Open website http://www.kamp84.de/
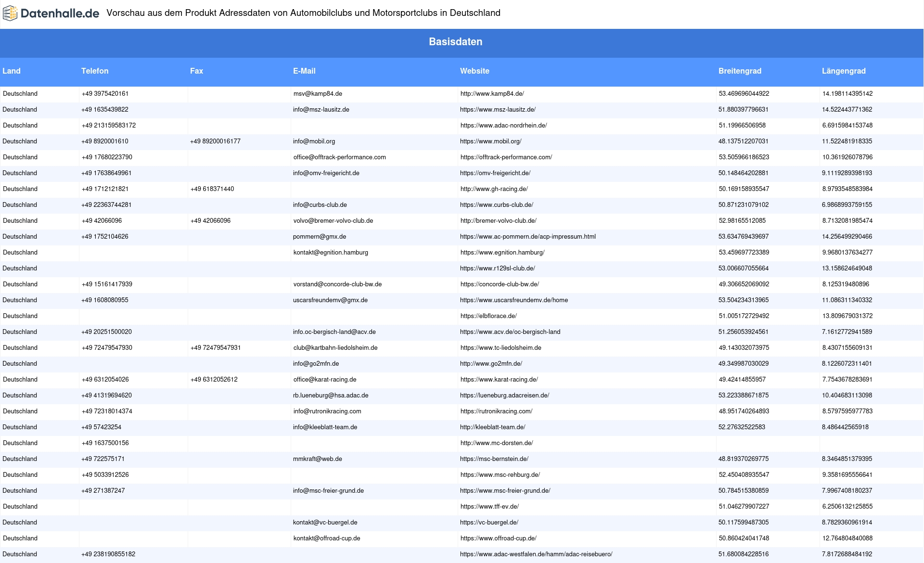924x563 pixels. point(492,94)
